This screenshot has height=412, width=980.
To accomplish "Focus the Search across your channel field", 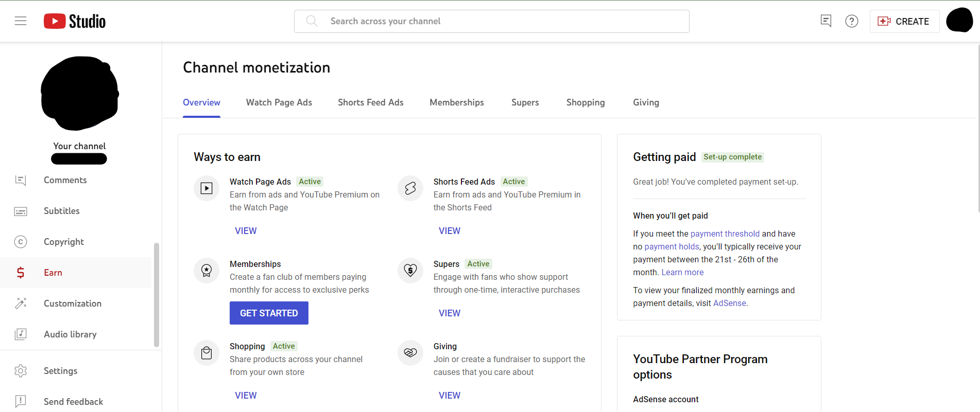I will tap(492, 21).
